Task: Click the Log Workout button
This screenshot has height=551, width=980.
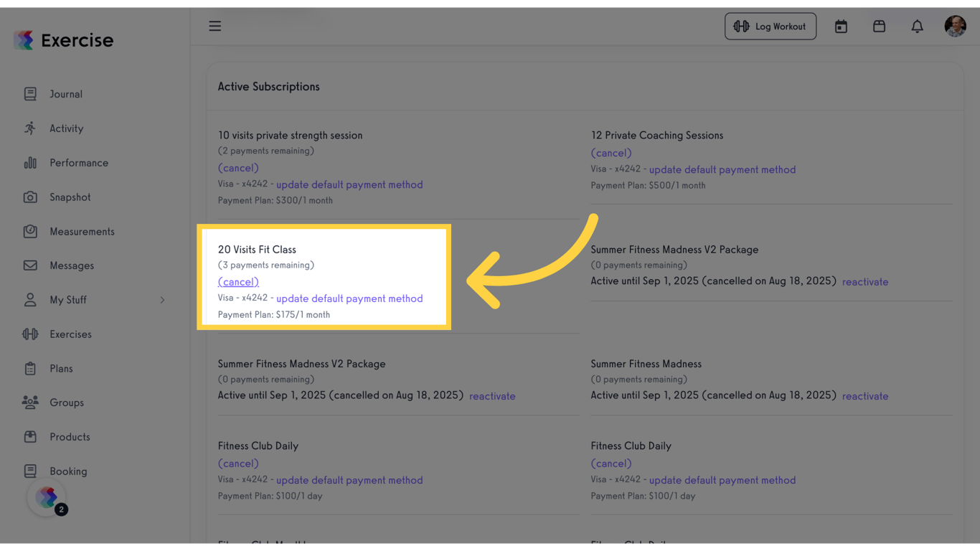Action: 770,26
